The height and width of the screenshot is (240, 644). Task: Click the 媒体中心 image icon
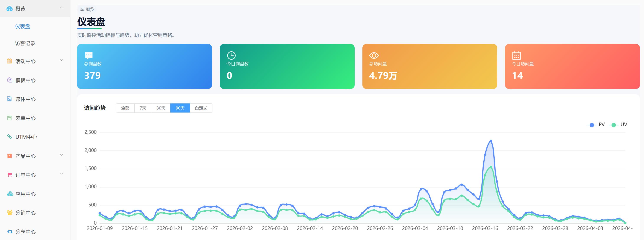(x=10, y=99)
